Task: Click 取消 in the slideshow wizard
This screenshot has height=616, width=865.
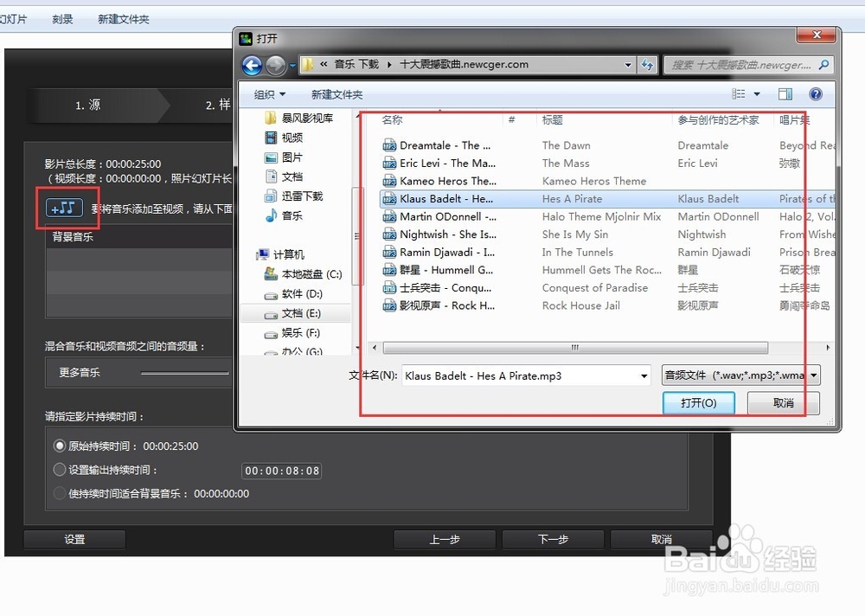Action: pos(661,539)
